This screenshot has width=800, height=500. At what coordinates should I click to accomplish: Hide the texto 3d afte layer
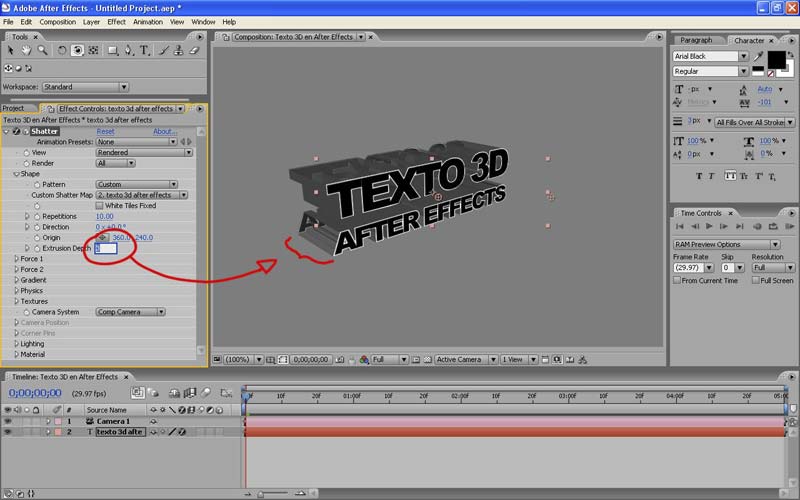(x=8, y=432)
